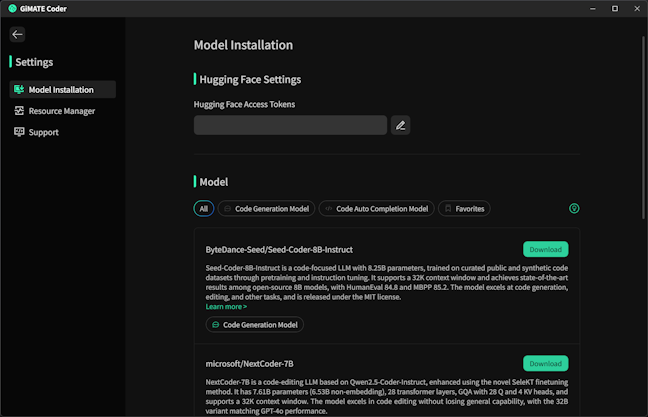
Task: Open Learn more link for Seed-Coder
Action: click(x=226, y=306)
